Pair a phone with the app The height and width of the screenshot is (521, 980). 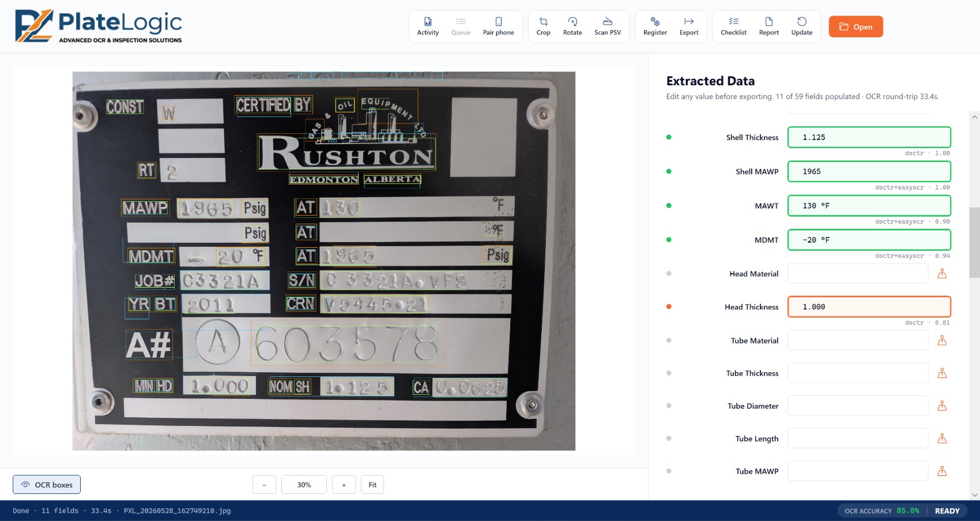pyautogui.click(x=498, y=27)
